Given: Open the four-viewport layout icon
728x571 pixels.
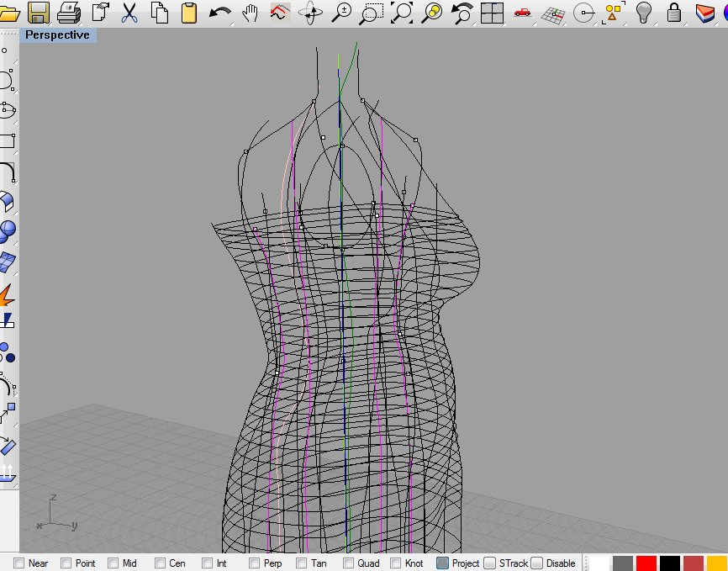Looking at the screenshot, I should [492, 12].
